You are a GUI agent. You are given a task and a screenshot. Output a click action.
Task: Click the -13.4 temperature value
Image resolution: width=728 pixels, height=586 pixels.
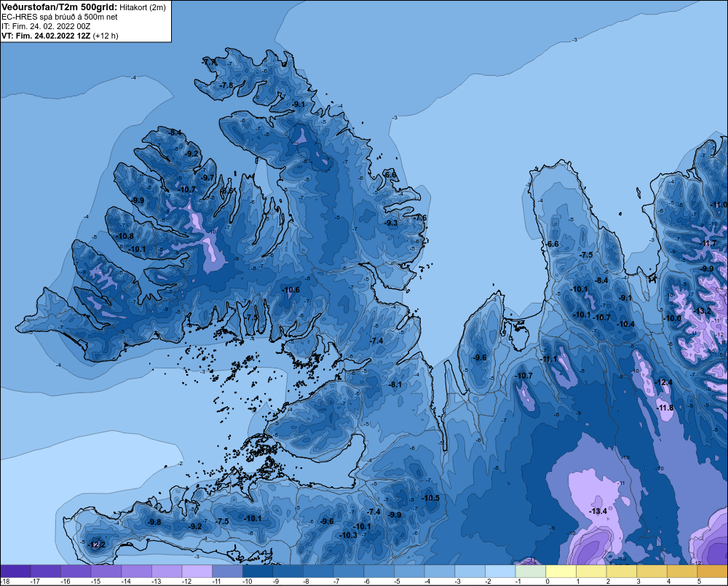[x=598, y=511]
